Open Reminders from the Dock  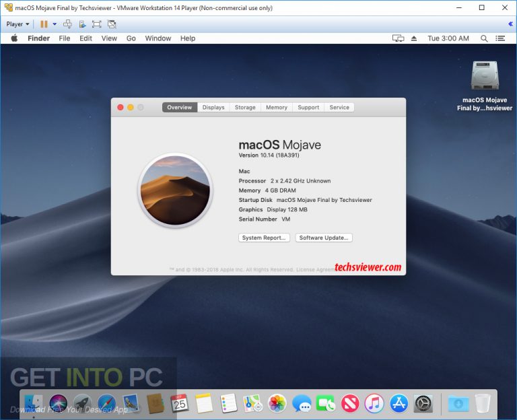click(x=228, y=403)
